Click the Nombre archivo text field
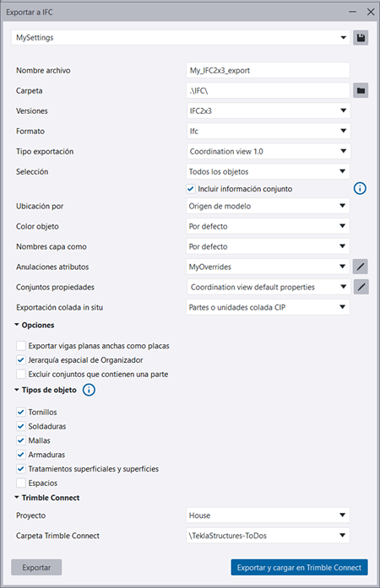The image size is (380, 588). 268,71
